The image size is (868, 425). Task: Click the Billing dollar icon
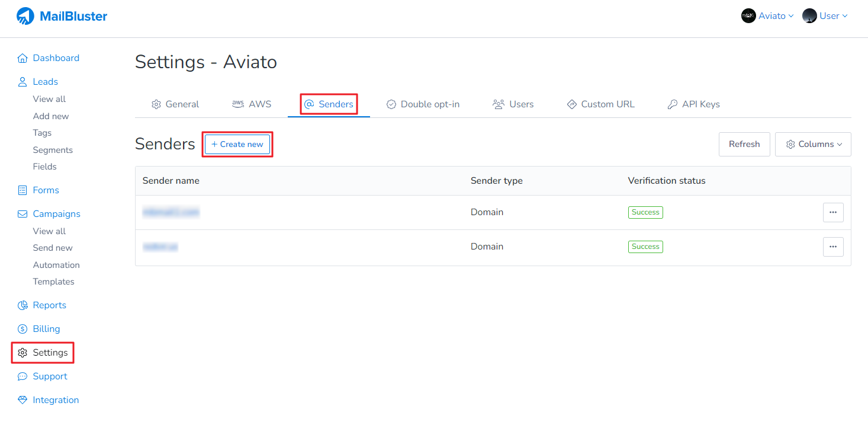22,329
